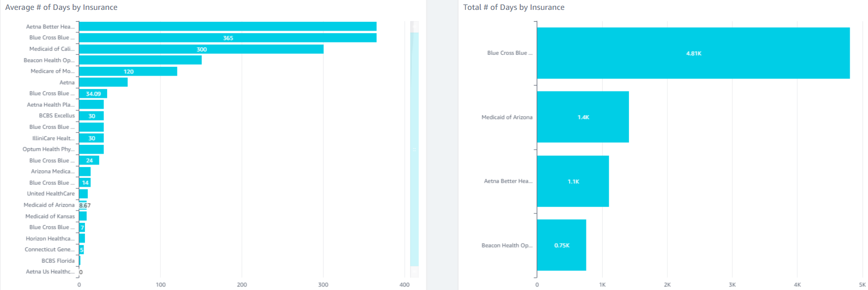Click the 1.1K Aetna Better Health bar
868x290 pixels.
573,181
